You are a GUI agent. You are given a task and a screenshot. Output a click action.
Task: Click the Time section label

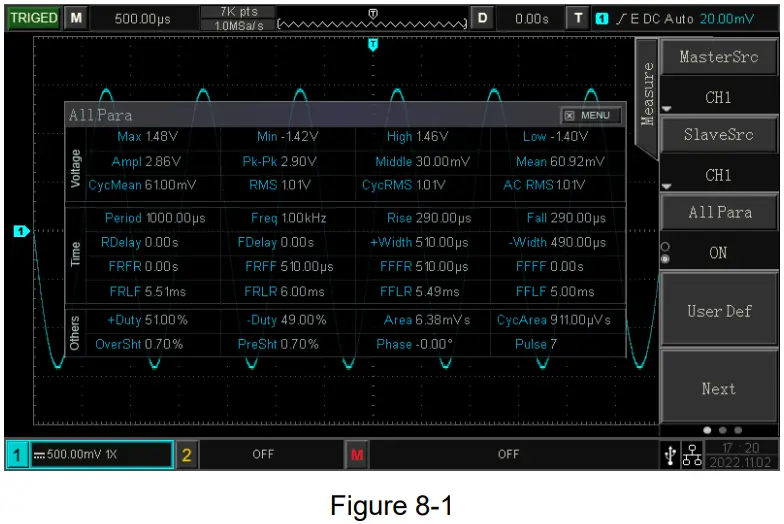point(76,254)
